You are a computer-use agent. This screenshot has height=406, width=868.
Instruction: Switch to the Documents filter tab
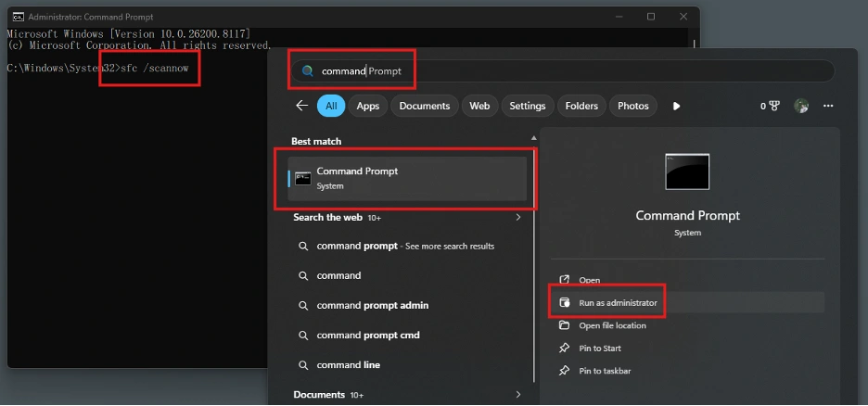click(x=425, y=106)
